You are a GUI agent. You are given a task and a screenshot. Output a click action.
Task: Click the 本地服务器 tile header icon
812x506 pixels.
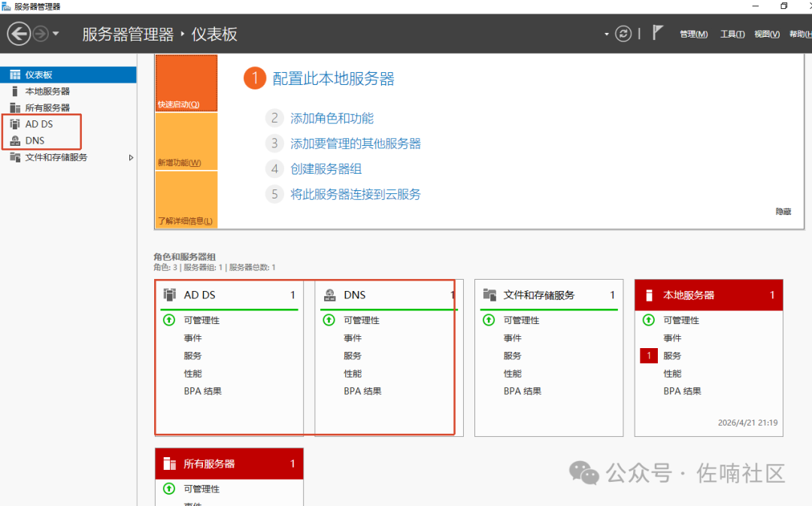pyautogui.click(x=649, y=295)
